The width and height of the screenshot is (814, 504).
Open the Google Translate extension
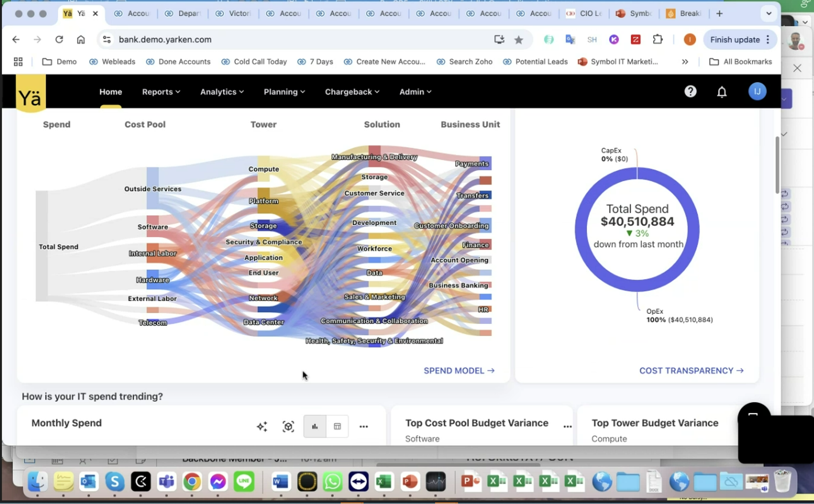pos(570,40)
